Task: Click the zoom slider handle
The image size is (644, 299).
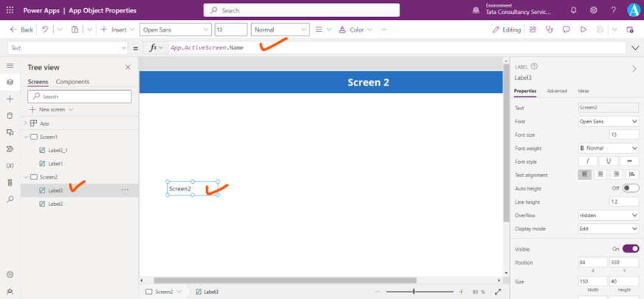Action: point(414,292)
